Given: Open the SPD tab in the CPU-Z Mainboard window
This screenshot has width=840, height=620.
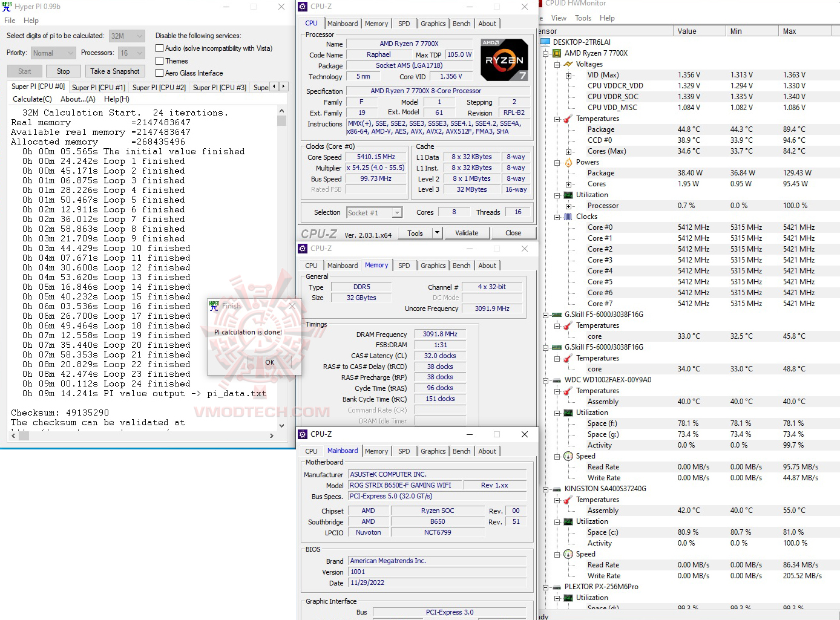Looking at the screenshot, I should (x=404, y=451).
